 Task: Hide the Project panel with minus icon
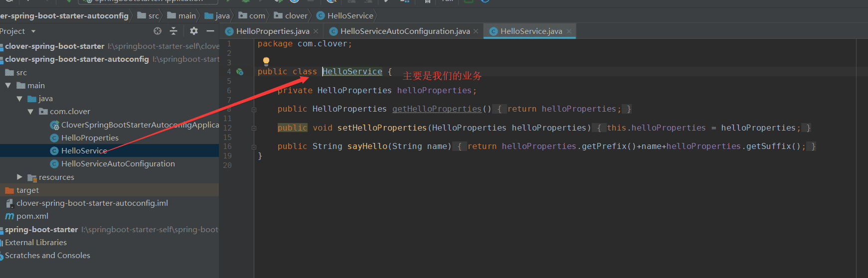pyautogui.click(x=210, y=31)
